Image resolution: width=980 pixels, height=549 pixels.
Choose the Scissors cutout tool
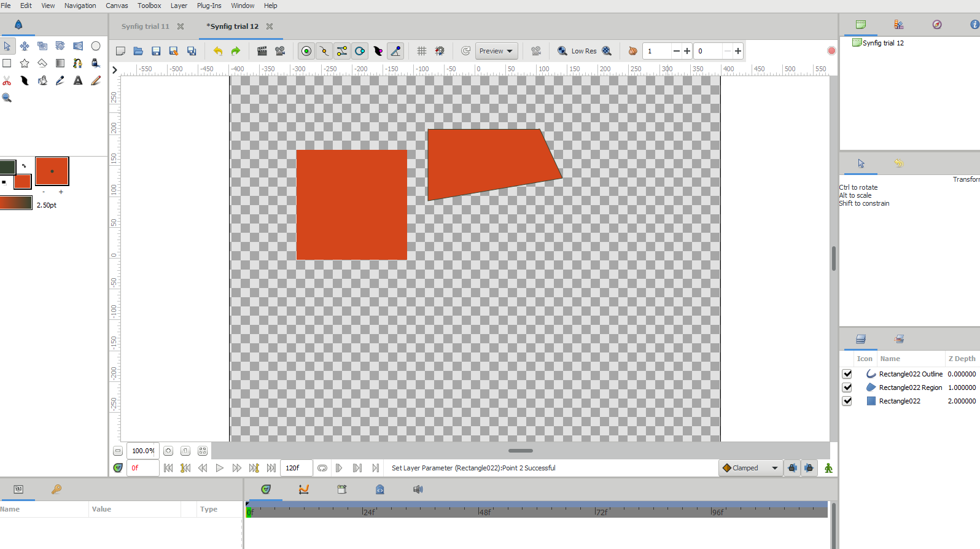7,80
